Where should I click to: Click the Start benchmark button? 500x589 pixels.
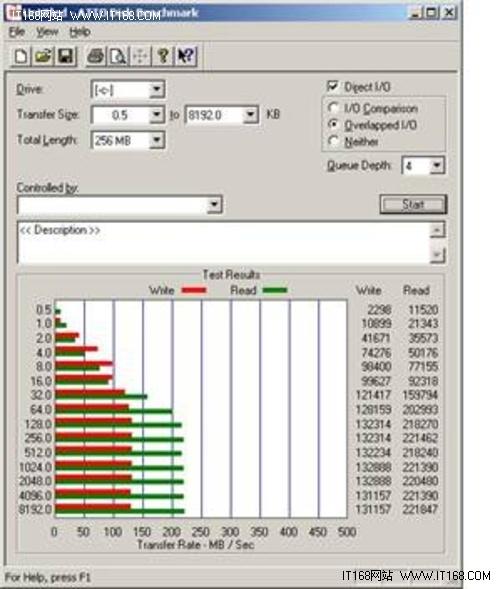[x=413, y=204]
